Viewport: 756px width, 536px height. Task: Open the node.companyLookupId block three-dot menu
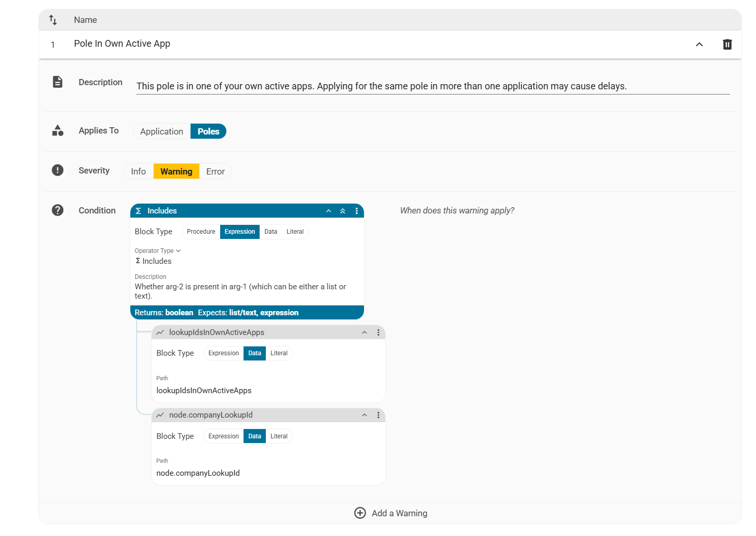click(x=379, y=415)
